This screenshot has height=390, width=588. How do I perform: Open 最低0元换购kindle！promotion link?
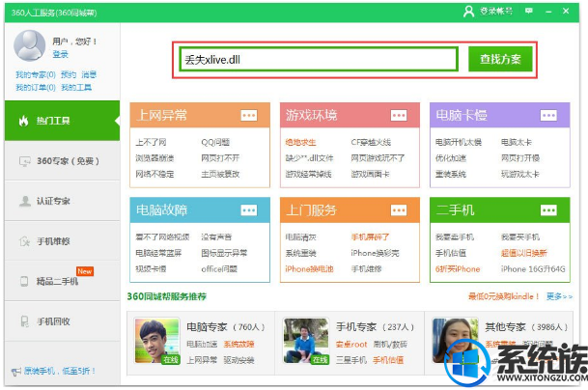[x=504, y=296]
